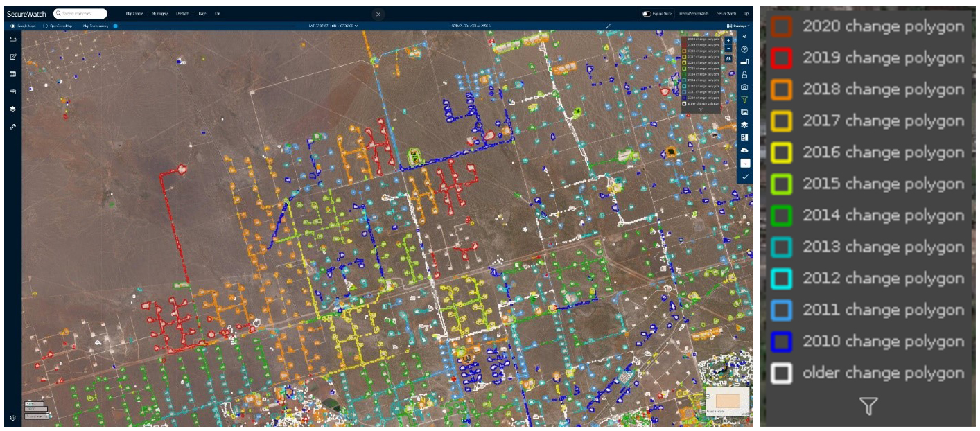Open the white dropdown box in right toolbar

[744, 164]
